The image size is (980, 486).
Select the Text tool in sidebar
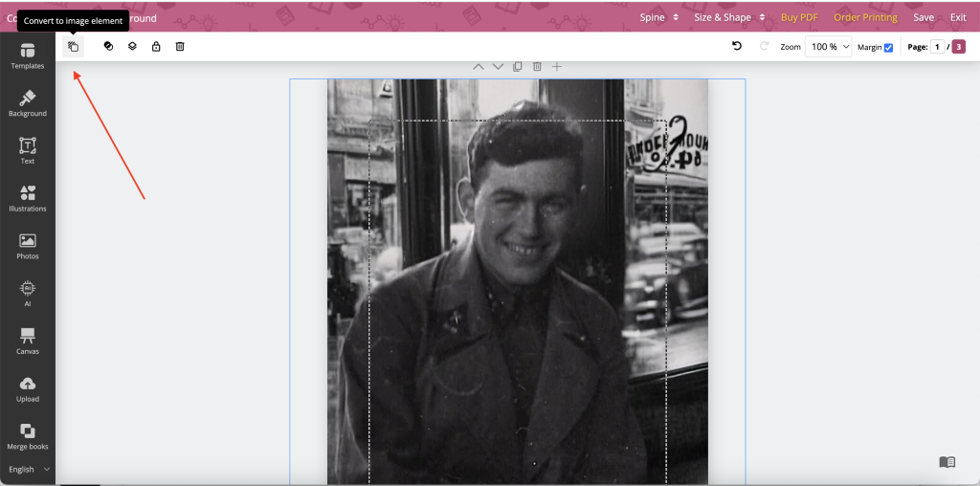pos(28,151)
